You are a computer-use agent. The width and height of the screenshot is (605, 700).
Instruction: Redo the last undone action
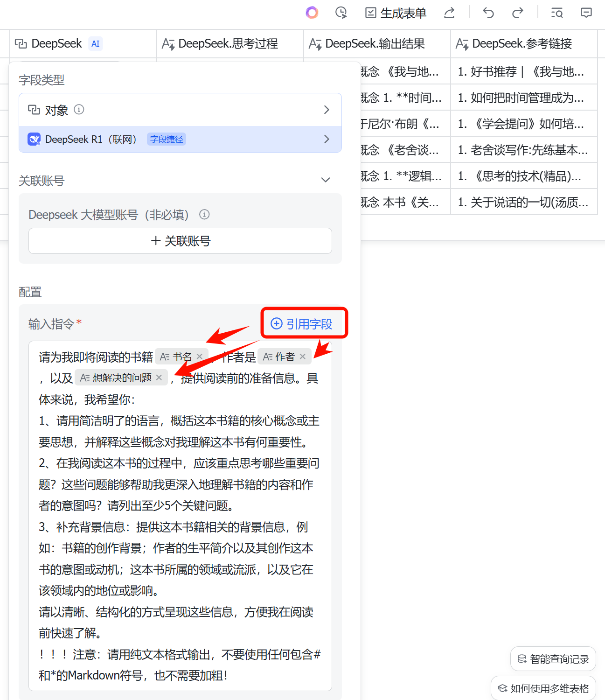517,13
